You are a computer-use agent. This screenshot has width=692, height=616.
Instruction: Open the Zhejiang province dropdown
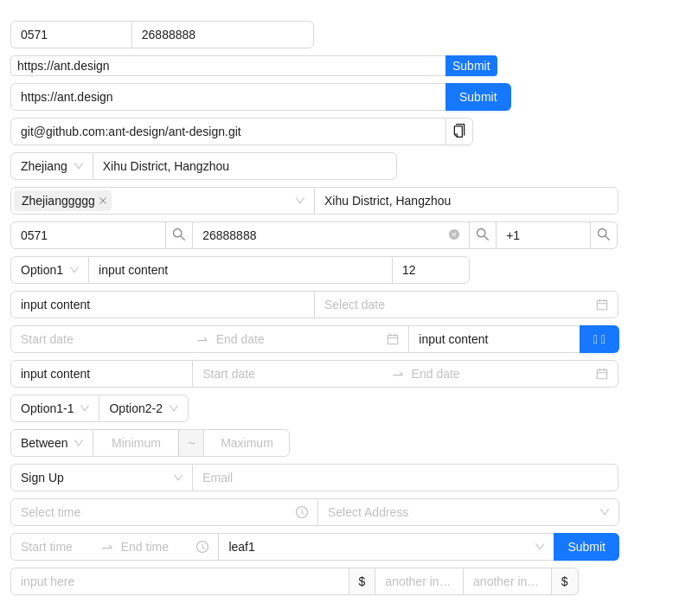52,166
